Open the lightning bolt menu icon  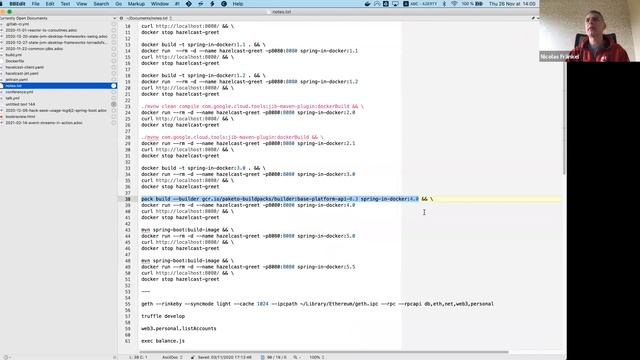pos(212,4)
